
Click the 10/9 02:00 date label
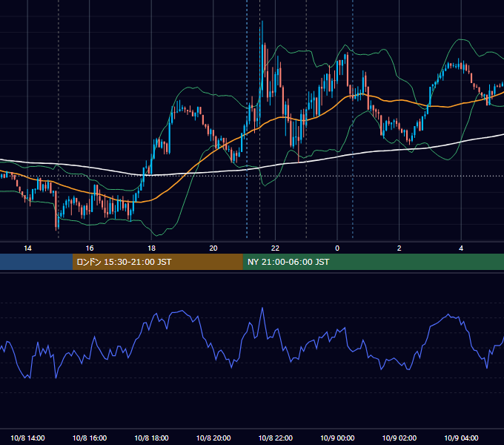click(399, 438)
